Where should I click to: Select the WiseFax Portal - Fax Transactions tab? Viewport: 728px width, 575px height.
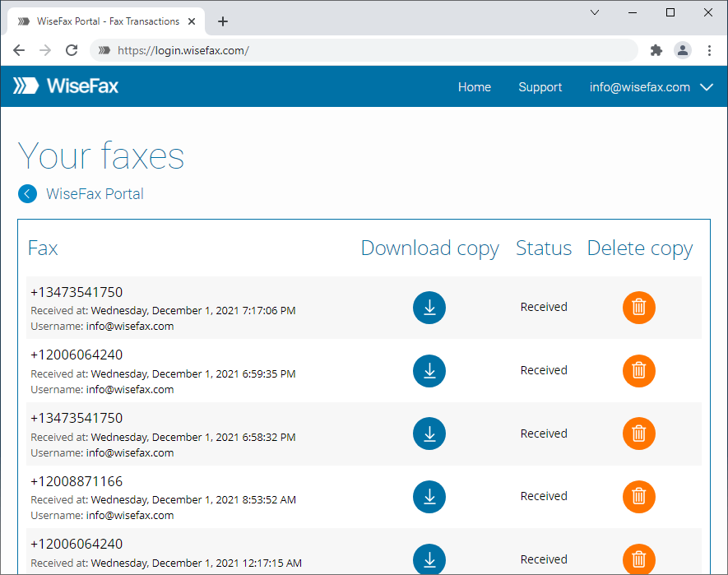click(x=106, y=21)
